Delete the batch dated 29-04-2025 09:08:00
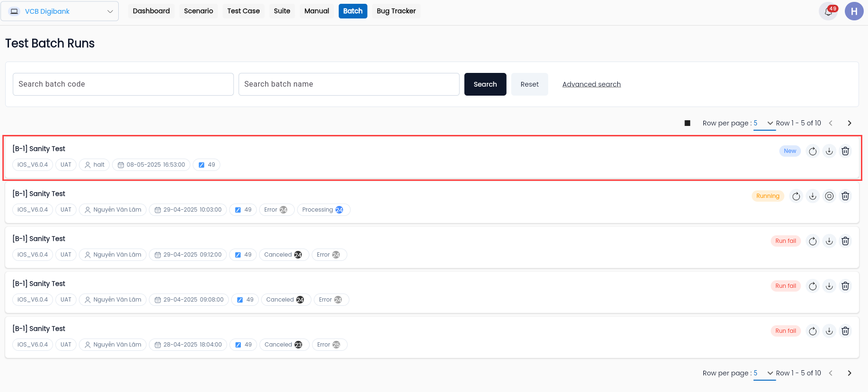868x392 pixels. [x=845, y=286]
